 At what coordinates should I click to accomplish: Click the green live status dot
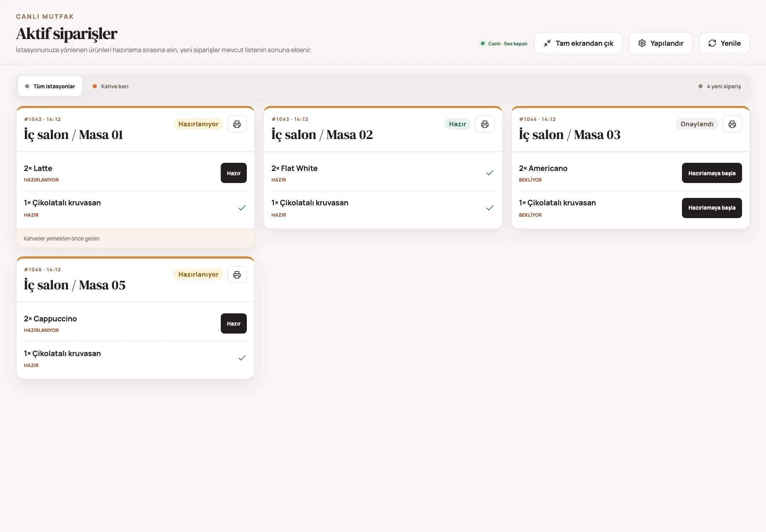coord(482,44)
